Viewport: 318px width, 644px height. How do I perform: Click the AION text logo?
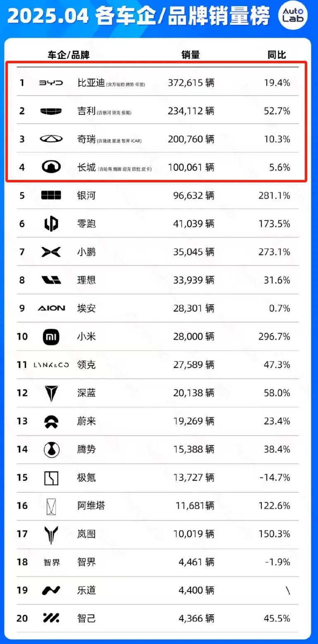click(x=51, y=308)
